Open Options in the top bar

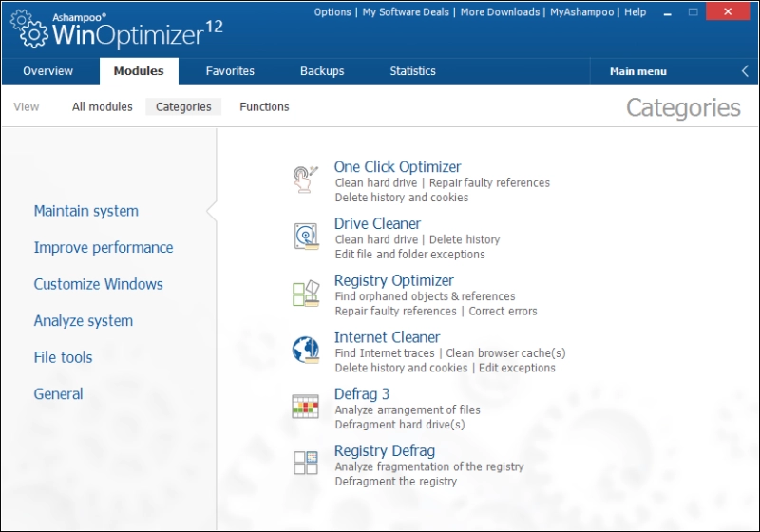pyautogui.click(x=332, y=12)
